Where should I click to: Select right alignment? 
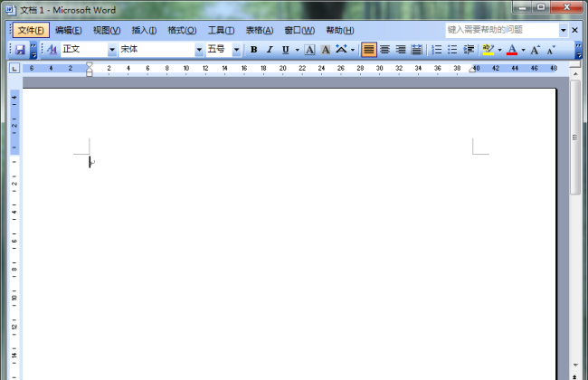(x=401, y=50)
